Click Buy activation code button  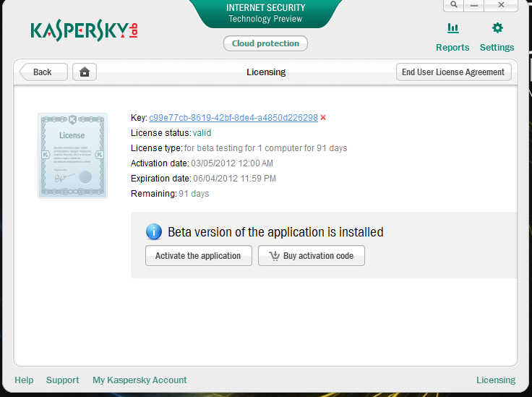point(311,255)
